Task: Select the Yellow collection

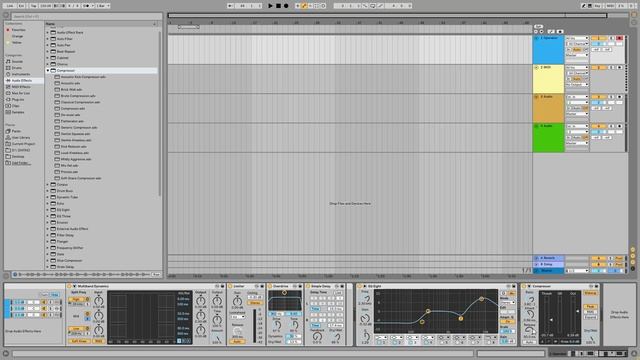Action: point(16,42)
